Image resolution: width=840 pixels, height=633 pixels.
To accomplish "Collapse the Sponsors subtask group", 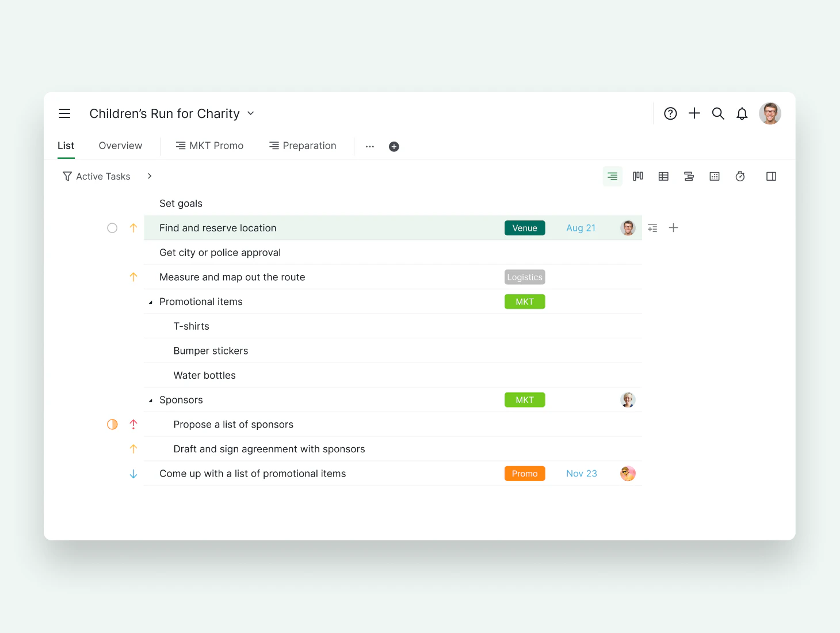I will point(151,399).
